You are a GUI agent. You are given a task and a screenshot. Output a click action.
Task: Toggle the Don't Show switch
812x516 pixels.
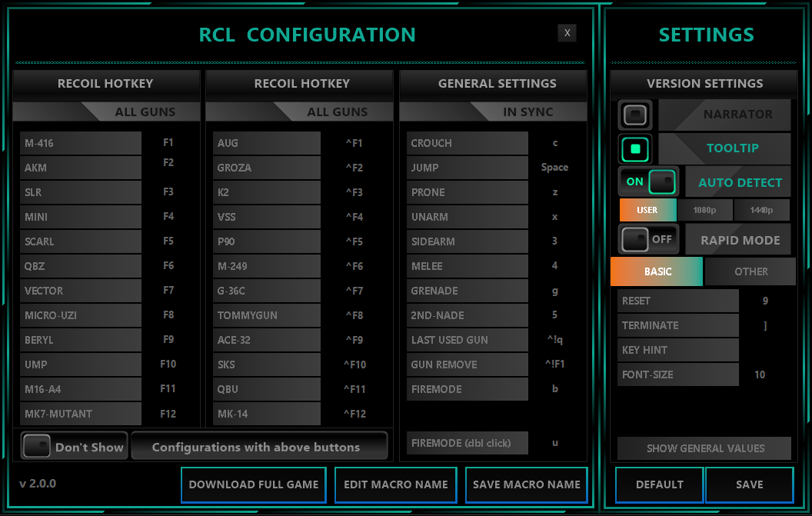coord(36,447)
